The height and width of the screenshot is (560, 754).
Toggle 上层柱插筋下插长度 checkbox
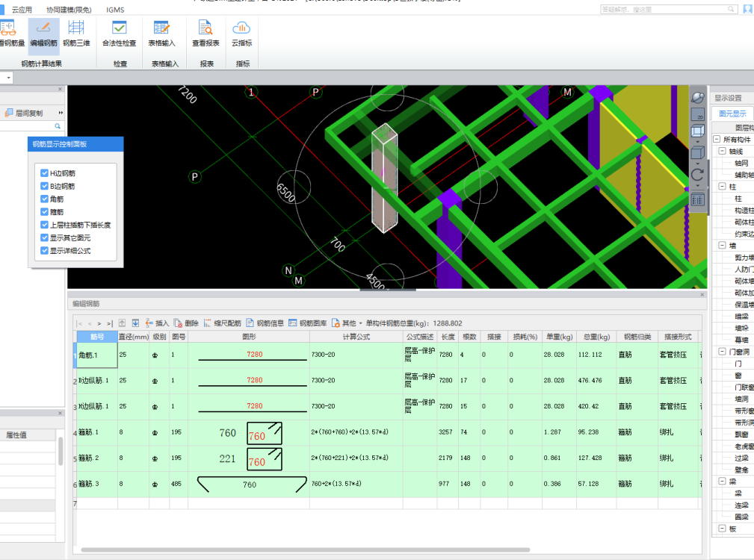pyautogui.click(x=44, y=225)
